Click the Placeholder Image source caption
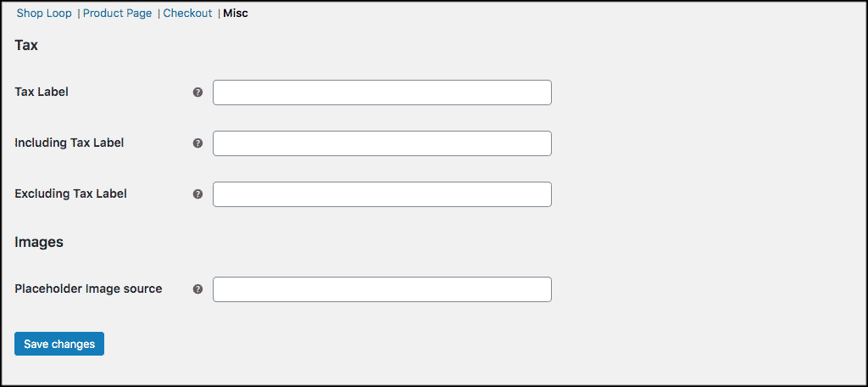Screen dimensions: 868x387 click(88, 289)
